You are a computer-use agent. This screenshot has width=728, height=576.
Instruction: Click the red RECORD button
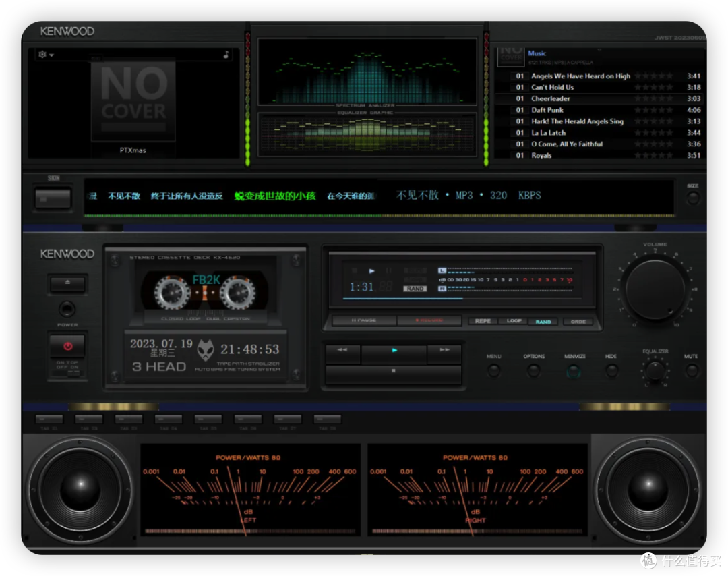(x=429, y=320)
